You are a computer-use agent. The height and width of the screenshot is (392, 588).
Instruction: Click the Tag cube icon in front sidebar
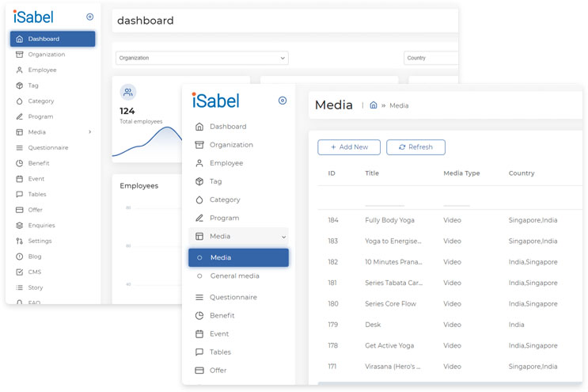point(199,181)
